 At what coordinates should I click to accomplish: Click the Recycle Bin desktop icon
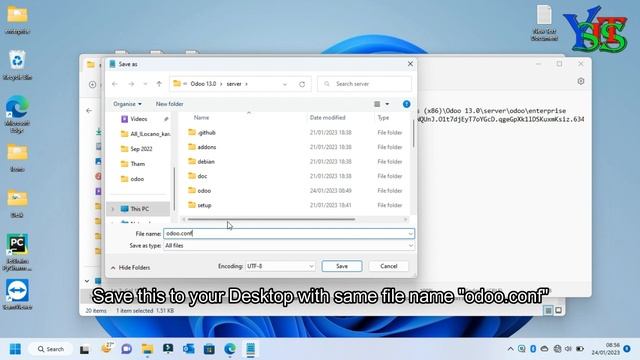point(17,65)
